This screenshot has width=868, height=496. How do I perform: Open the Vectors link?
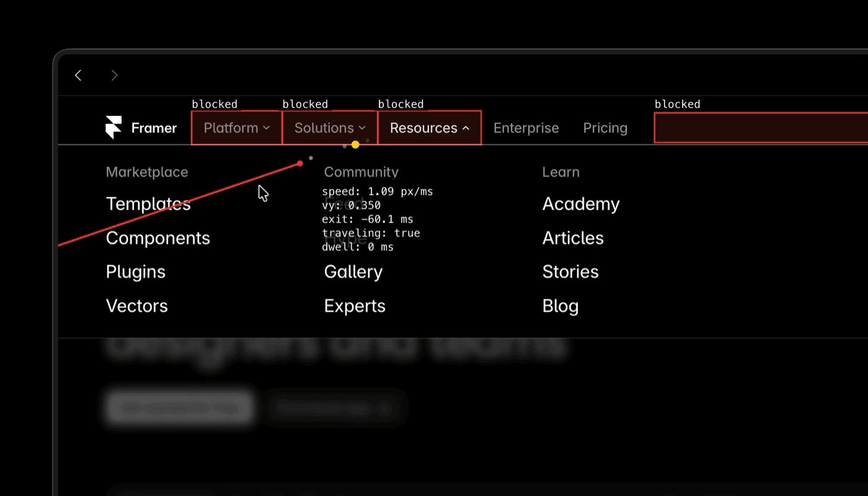coord(137,306)
